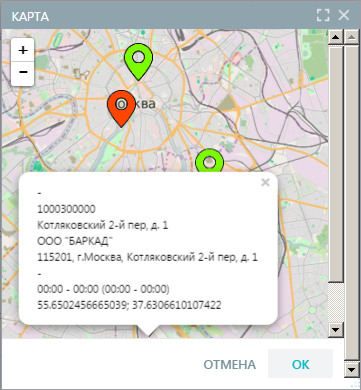Image resolution: width=361 pixels, height=390 pixels.
Task: Click inner scrollbar down arrow
Action: point(336,330)
